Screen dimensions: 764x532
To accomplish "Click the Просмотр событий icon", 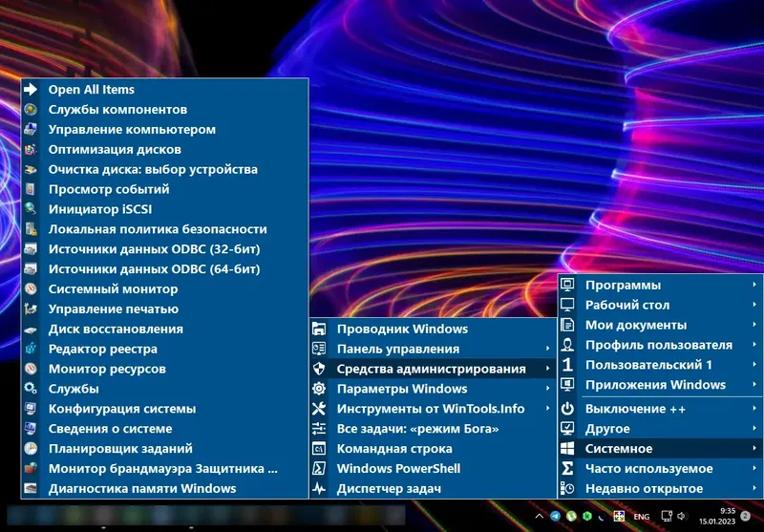I will click(x=31, y=189).
